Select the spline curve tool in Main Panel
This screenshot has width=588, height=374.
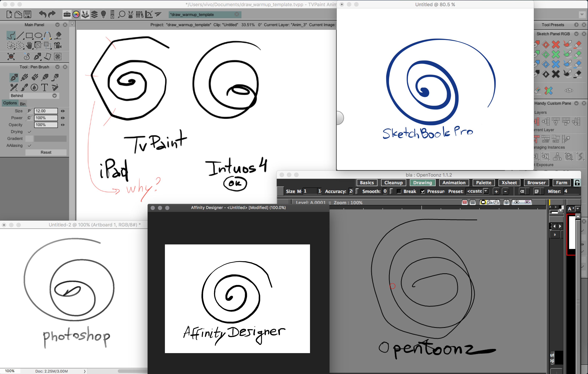coord(48,36)
